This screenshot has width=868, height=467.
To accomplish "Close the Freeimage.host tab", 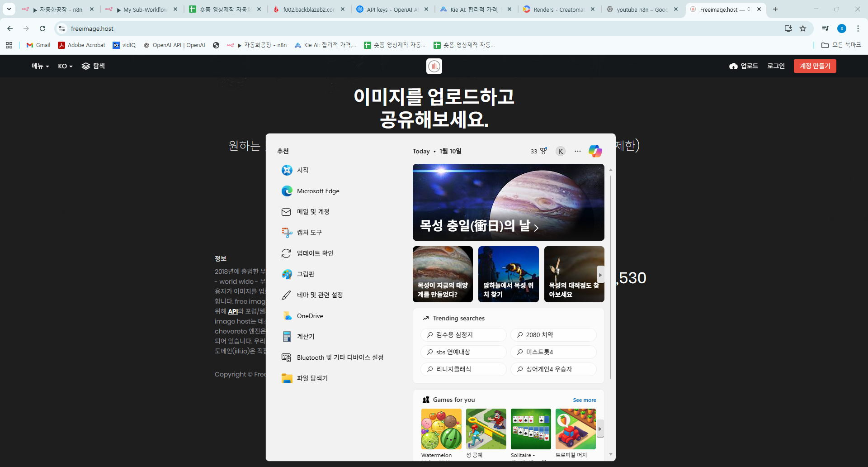I will (x=759, y=9).
